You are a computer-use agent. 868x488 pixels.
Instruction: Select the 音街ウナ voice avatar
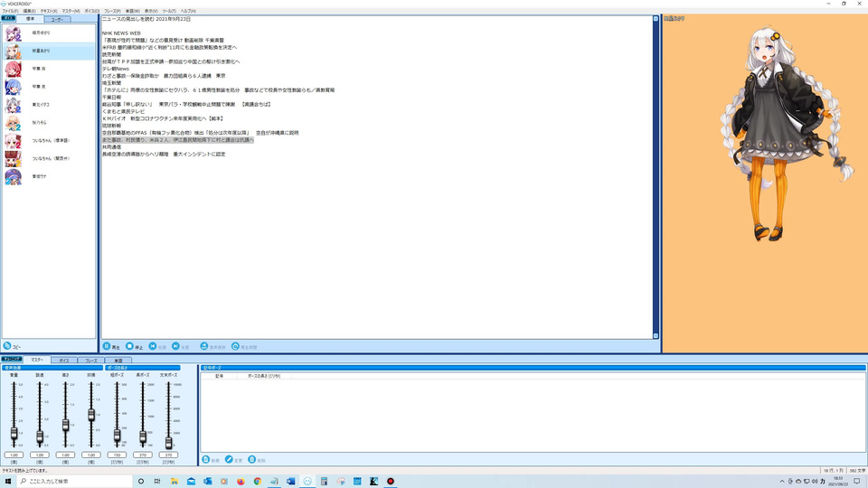[14, 176]
